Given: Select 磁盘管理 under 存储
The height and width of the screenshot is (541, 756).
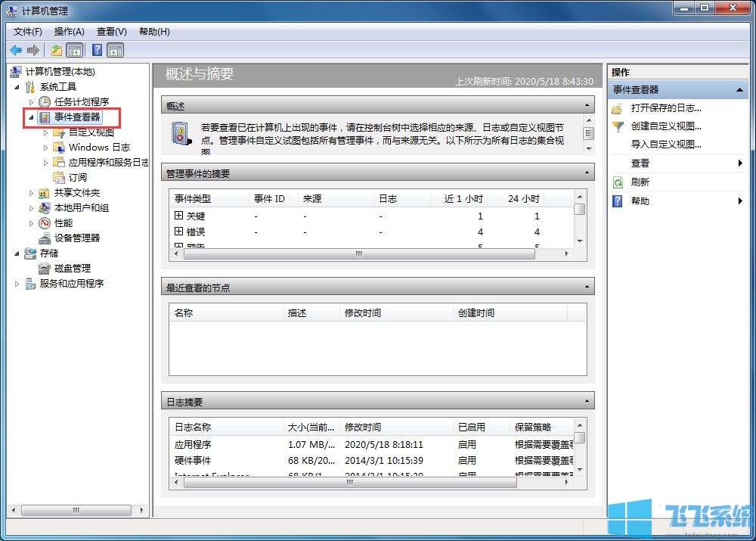Looking at the screenshot, I should [x=70, y=268].
